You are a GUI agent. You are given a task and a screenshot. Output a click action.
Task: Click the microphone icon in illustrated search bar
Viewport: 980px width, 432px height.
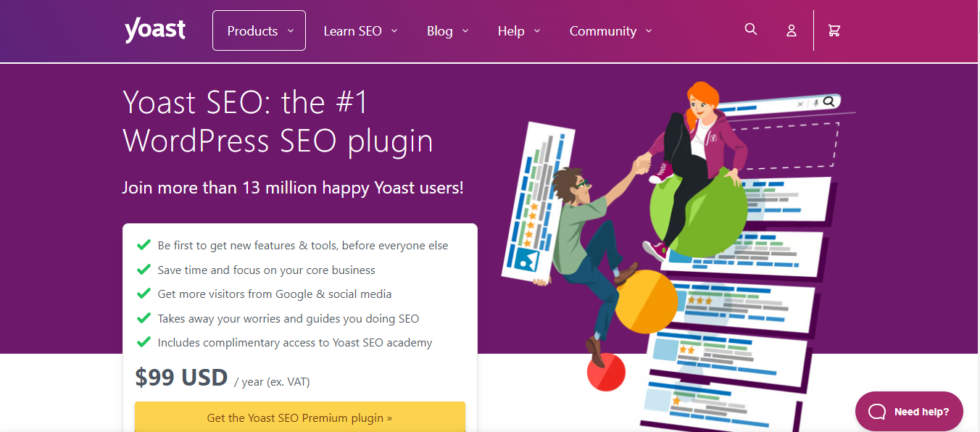[x=815, y=103]
